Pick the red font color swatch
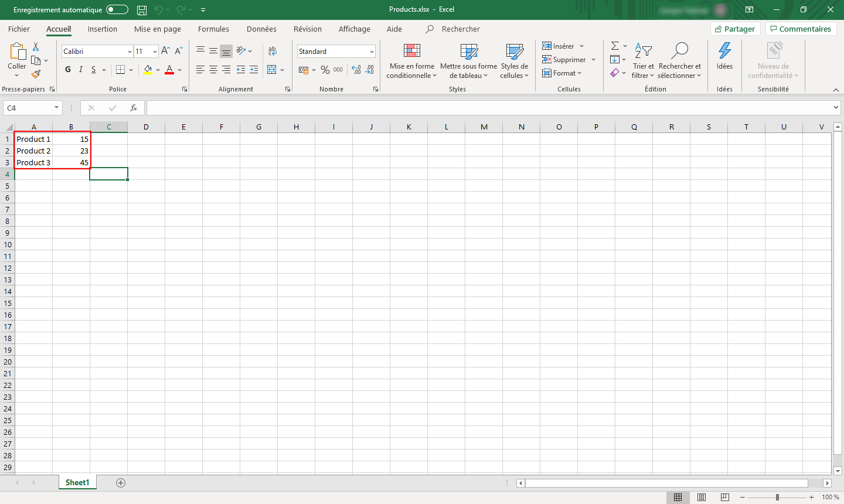This screenshot has width=844, height=504. coord(169,74)
